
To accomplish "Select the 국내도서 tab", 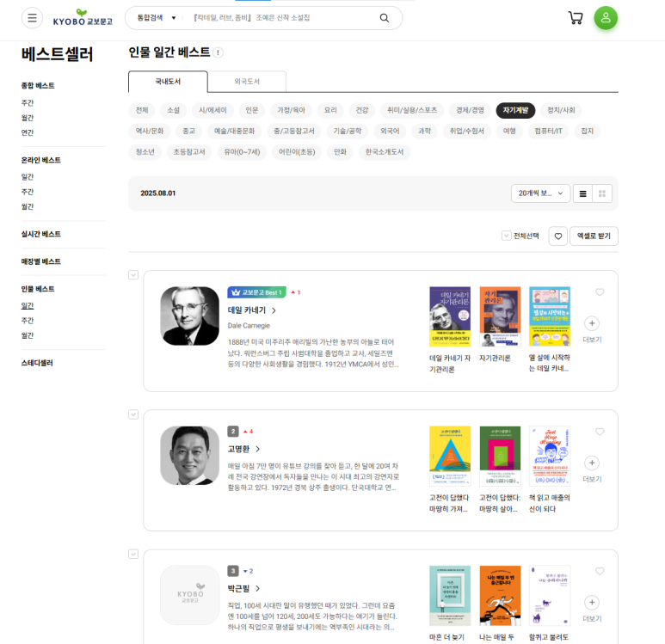I will (x=168, y=82).
